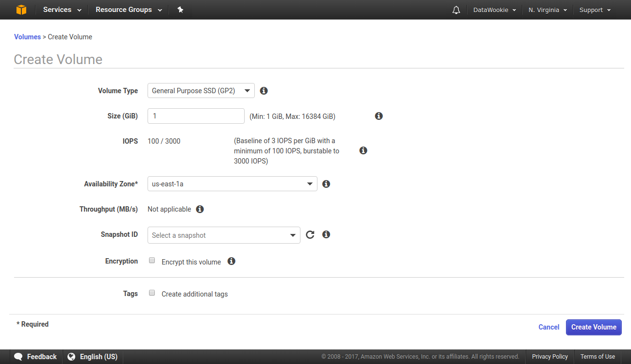Screen dimensions: 631x364
Task: Open the Services menu
Action: pyautogui.click(x=62, y=10)
